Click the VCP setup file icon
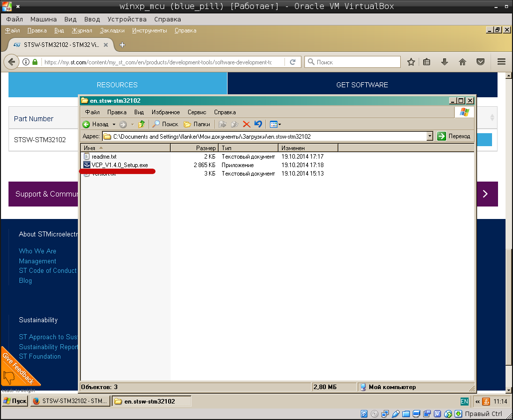The height and width of the screenshot is (420, 513). [x=87, y=165]
